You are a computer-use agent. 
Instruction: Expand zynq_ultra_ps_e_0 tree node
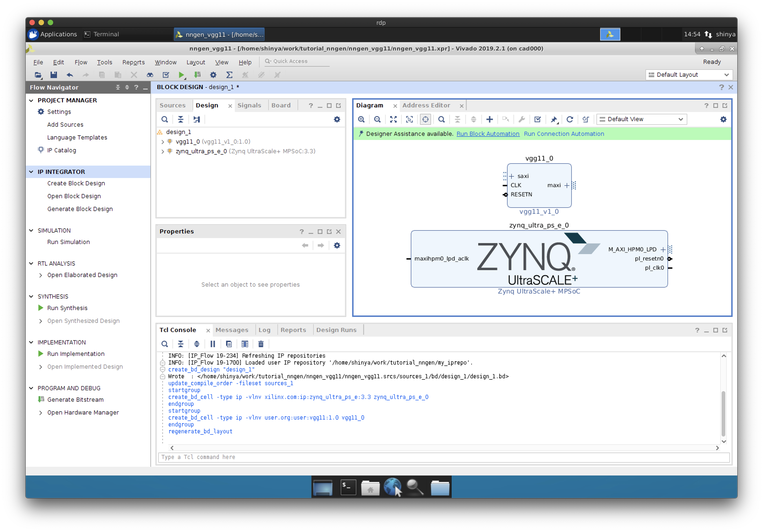click(163, 152)
